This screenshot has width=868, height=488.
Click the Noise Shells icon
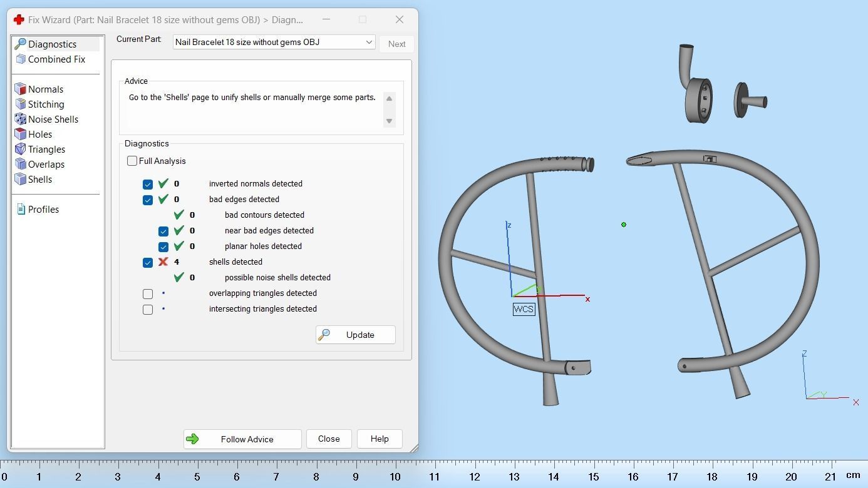click(21, 119)
